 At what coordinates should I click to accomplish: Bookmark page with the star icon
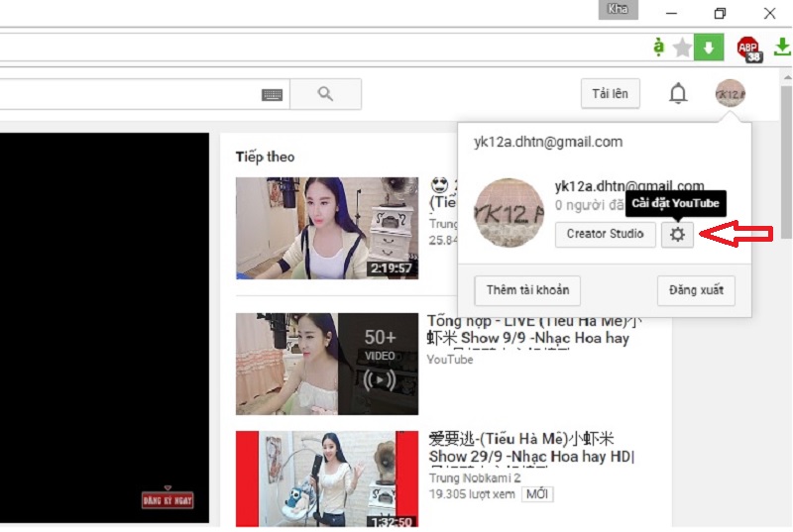(682, 48)
